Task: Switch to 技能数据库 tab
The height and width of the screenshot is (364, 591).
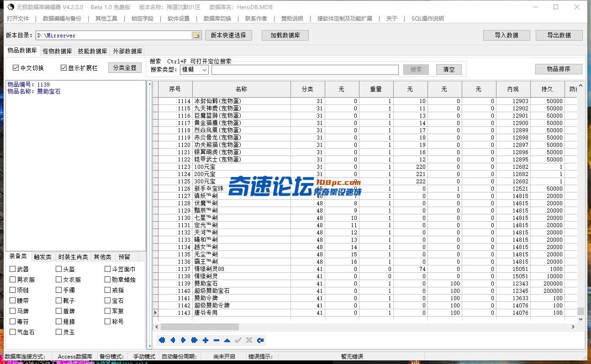Action: [92, 51]
